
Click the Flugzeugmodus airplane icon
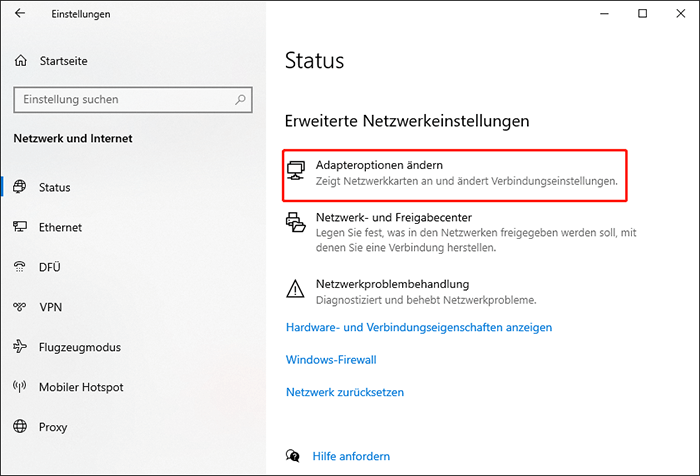20,347
